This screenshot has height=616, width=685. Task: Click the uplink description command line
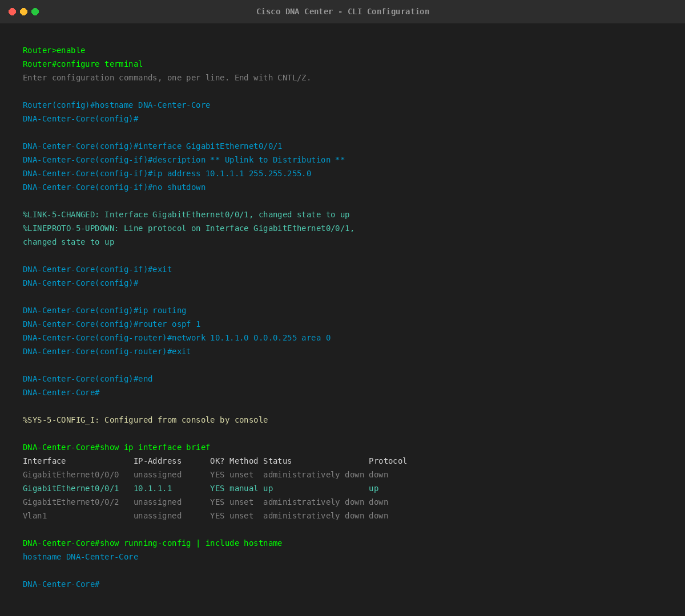pos(183,160)
